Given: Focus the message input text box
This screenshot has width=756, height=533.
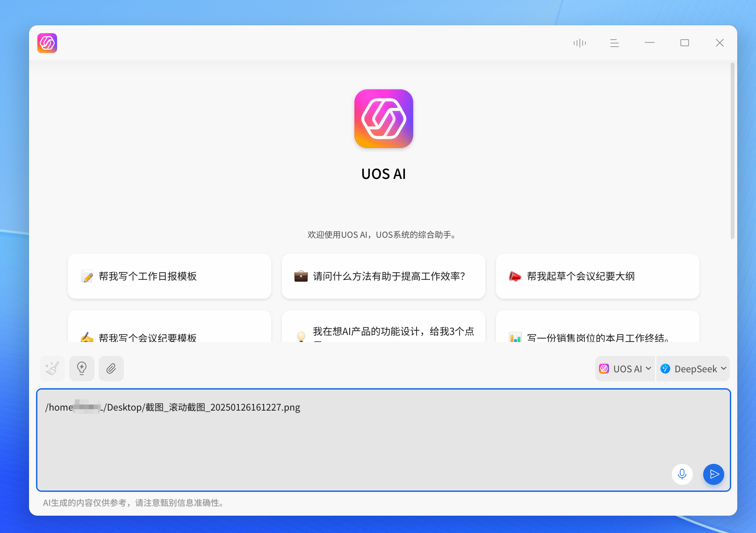Looking at the screenshot, I should (x=383, y=440).
